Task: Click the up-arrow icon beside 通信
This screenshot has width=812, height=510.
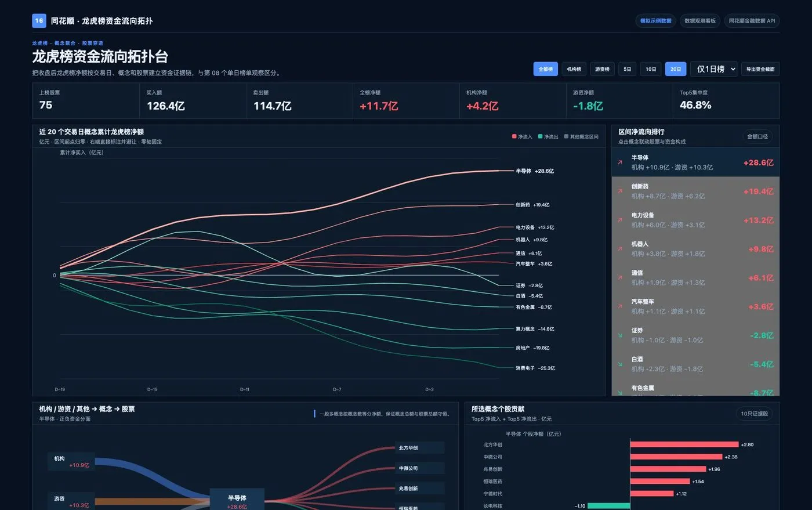Action: (x=619, y=277)
